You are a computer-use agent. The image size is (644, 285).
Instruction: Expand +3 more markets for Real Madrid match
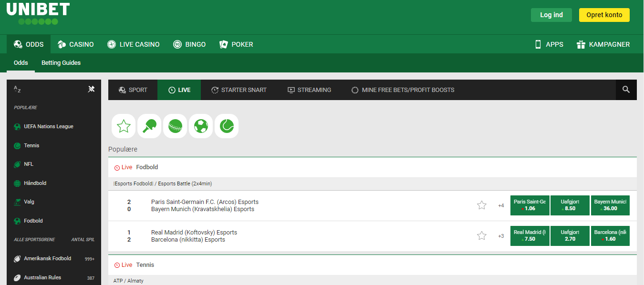click(x=501, y=236)
